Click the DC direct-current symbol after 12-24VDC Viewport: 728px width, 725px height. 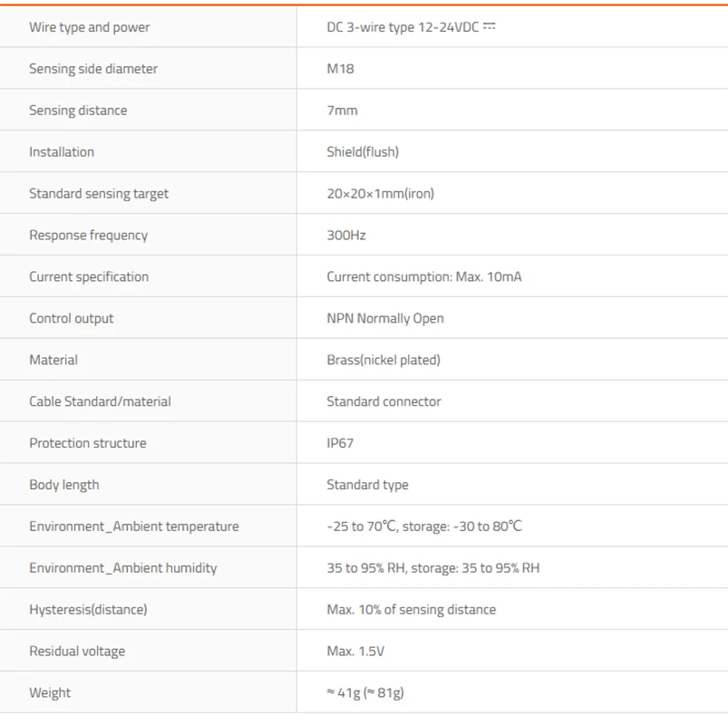tap(490, 26)
